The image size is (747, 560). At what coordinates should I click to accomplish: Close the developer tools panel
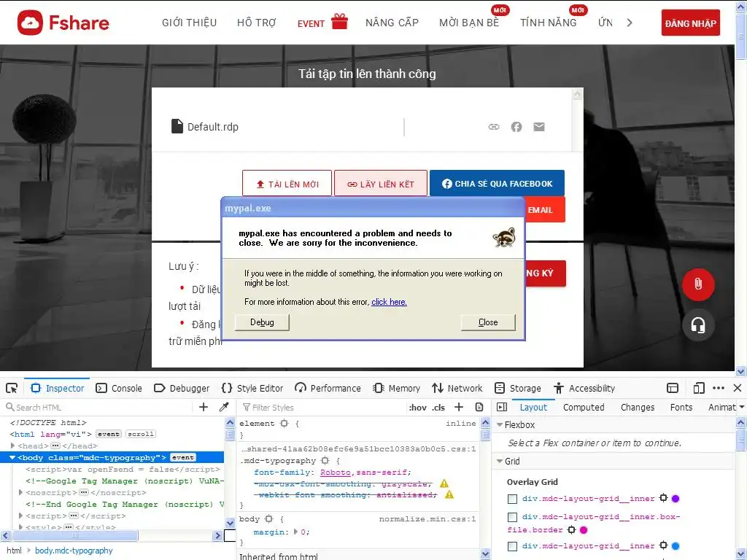(738, 388)
